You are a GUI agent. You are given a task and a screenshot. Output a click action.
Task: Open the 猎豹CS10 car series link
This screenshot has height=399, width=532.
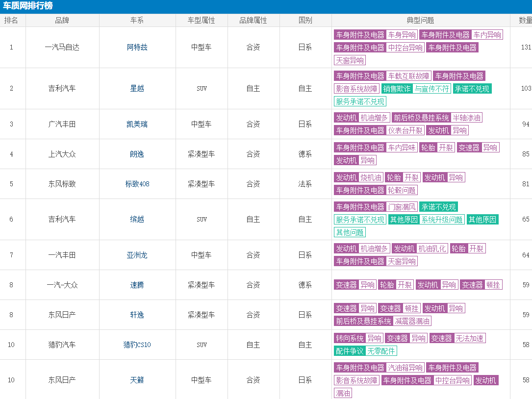[x=137, y=345]
